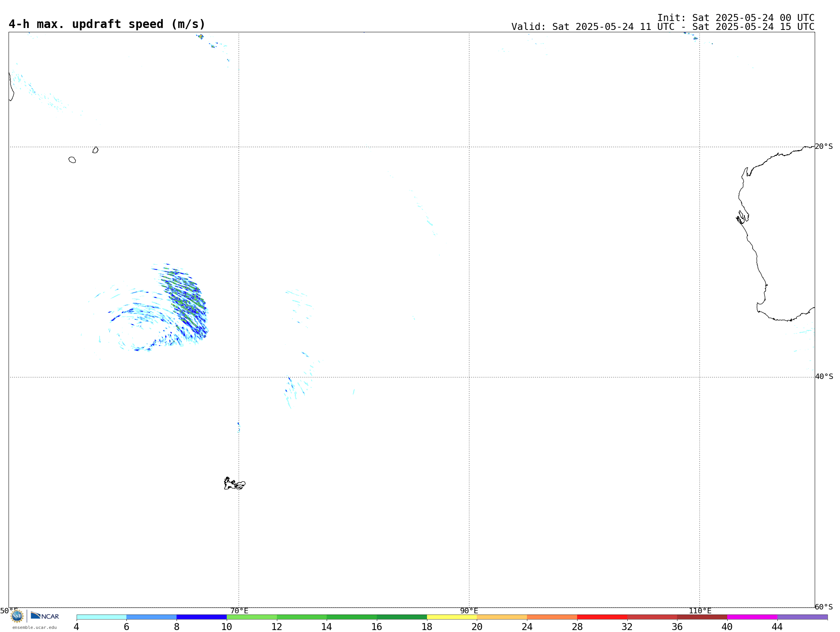Click the colorbar tick label 10
The image size is (840, 632).
pyautogui.click(x=227, y=627)
